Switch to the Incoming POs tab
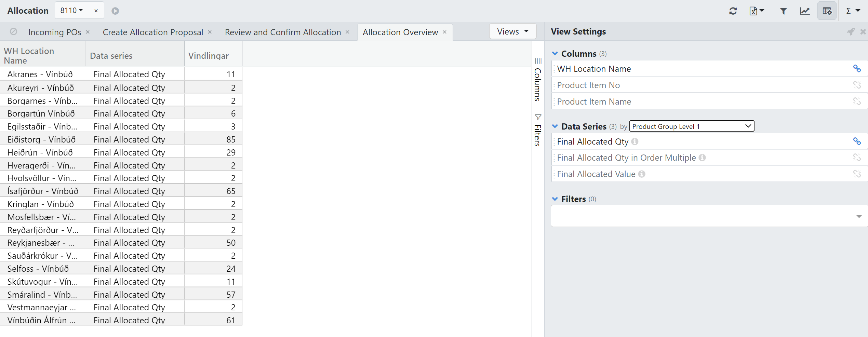 (x=55, y=32)
